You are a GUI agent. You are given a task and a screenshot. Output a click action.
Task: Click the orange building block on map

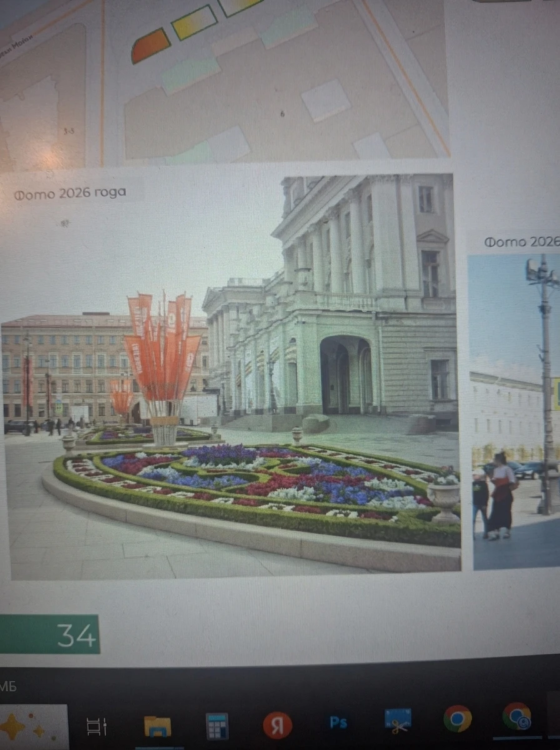[151, 46]
